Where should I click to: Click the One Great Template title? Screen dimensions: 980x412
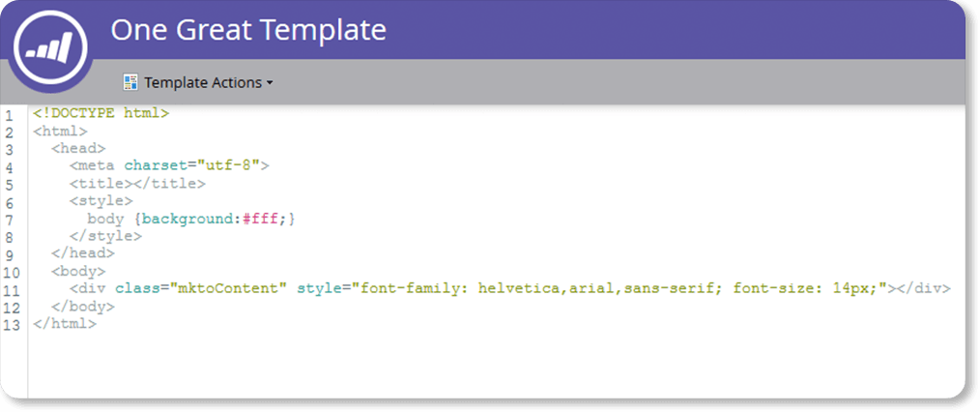pos(248,30)
